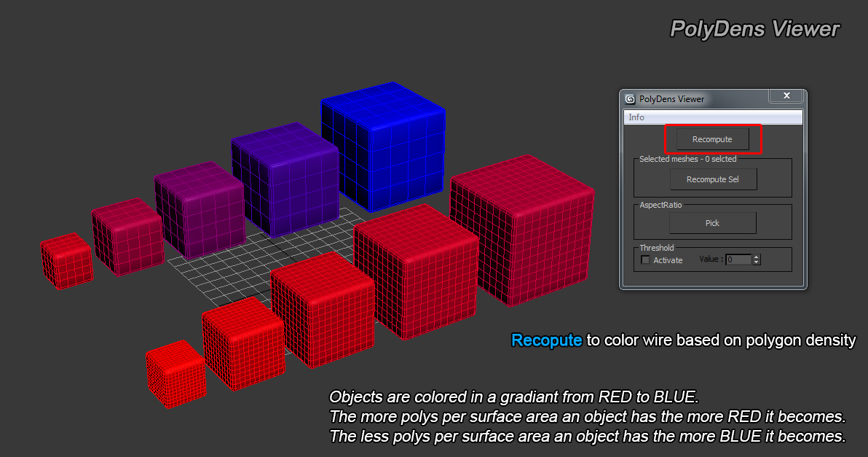Enable the Threshold Activate checkbox
Screen dimensions: 868x457
coord(645,260)
